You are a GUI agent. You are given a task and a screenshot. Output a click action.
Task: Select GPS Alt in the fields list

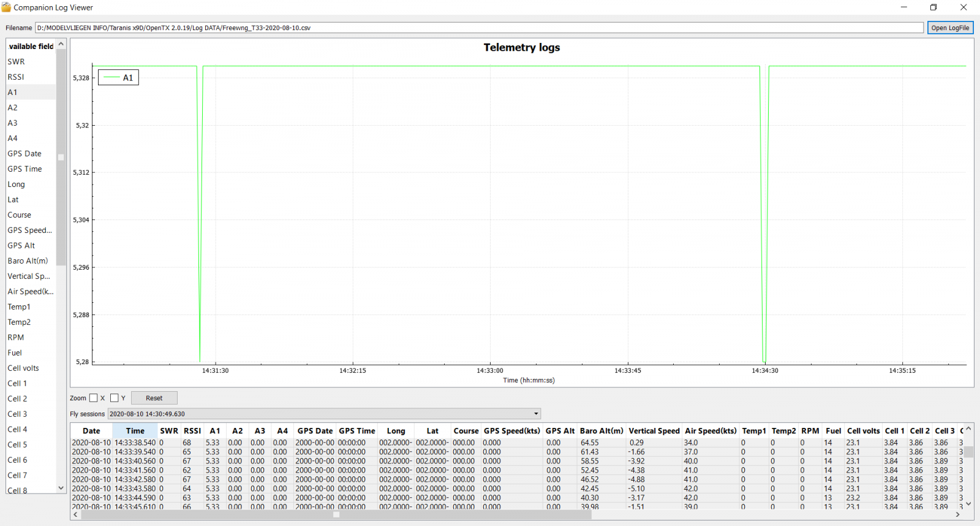click(x=31, y=245)
